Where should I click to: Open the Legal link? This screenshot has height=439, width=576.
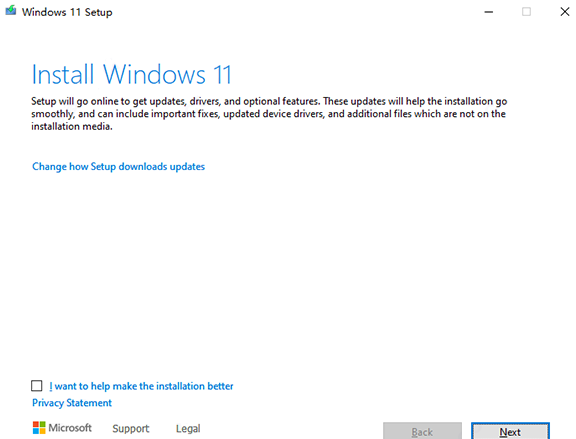pyautogui.click(x=188, y=428)
